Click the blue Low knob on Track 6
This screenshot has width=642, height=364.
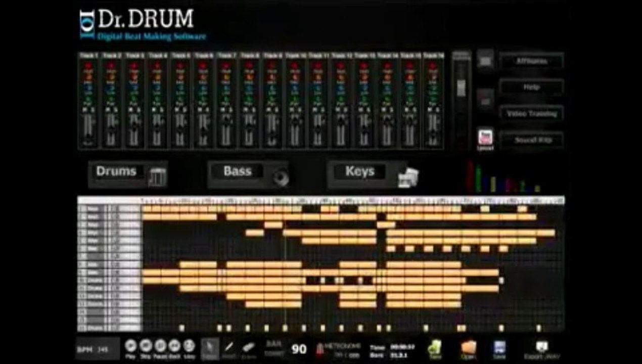[204, 87]
